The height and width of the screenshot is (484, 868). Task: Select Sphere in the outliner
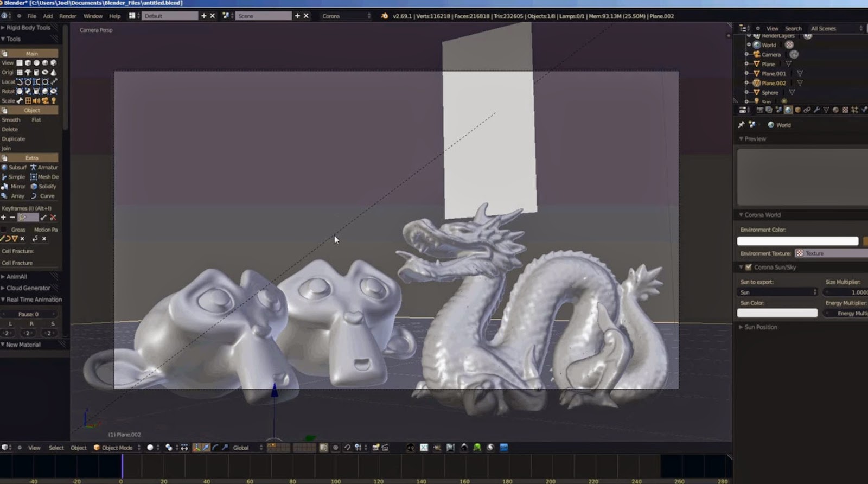click(x=770, y=93)
